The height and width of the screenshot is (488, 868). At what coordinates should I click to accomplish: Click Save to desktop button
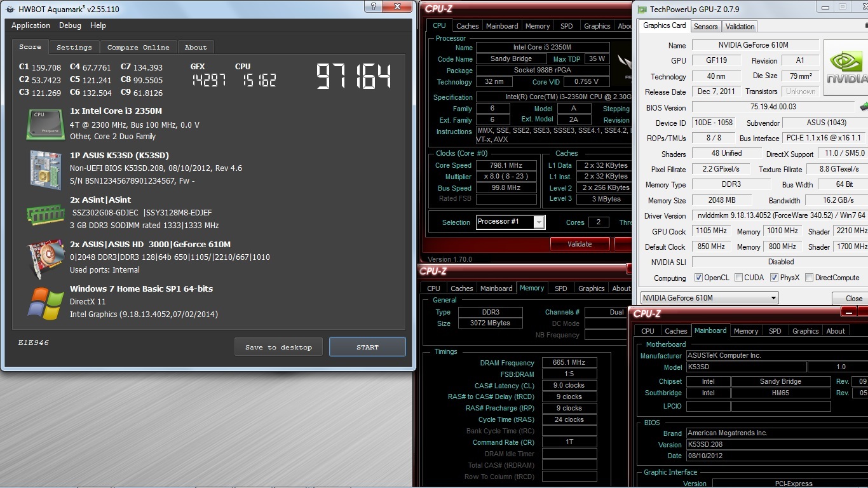tap(278, 347)
